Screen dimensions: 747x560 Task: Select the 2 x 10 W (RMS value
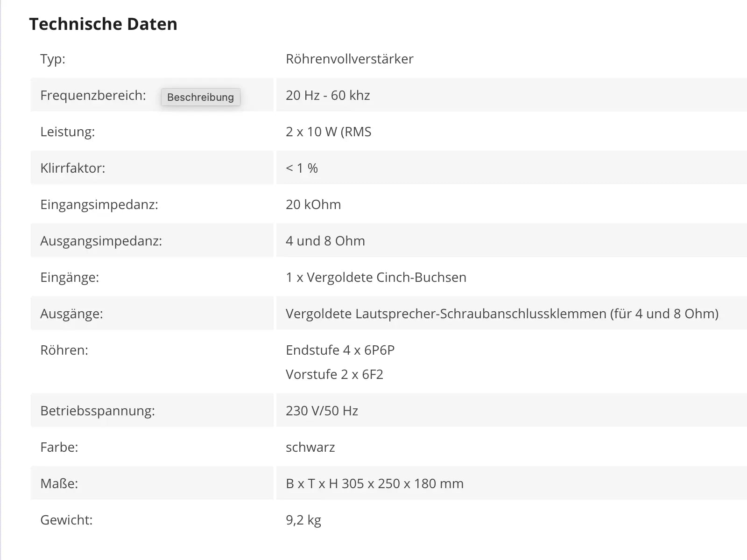[x=329, y=132]
